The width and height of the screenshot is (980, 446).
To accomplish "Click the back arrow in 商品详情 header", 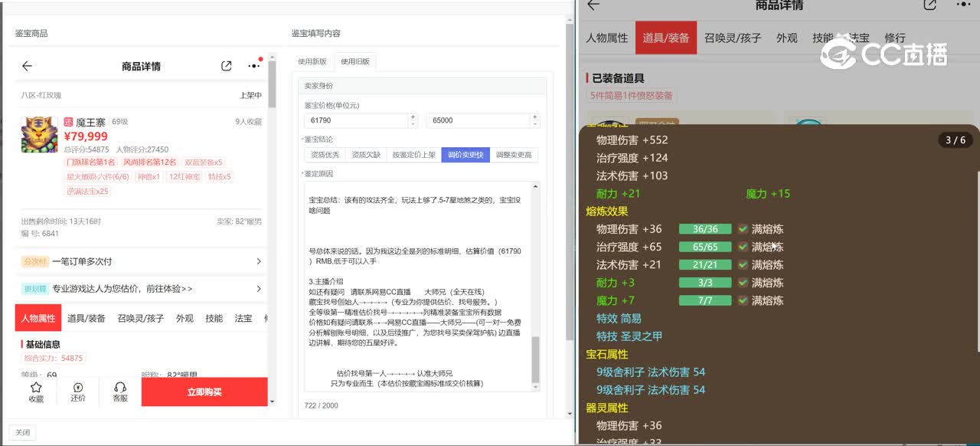I will click(27, 66).
